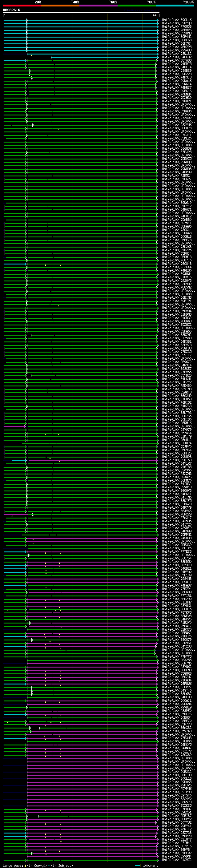Select the label UniRef100_A9S4D8
197x868 pixels.
coord(177,50)
